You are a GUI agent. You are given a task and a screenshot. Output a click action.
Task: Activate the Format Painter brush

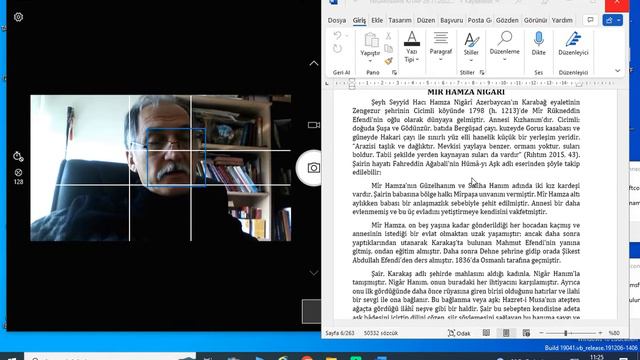pos(389,61)
